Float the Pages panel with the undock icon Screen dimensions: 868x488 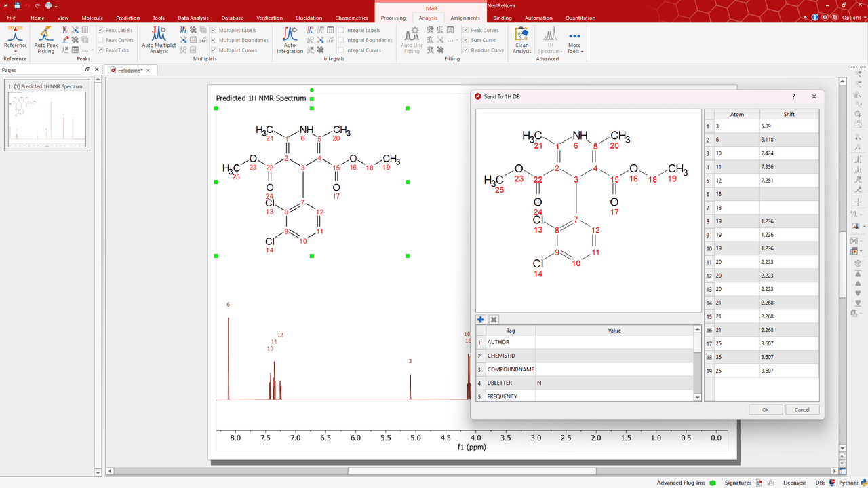[x=87, y=69]
